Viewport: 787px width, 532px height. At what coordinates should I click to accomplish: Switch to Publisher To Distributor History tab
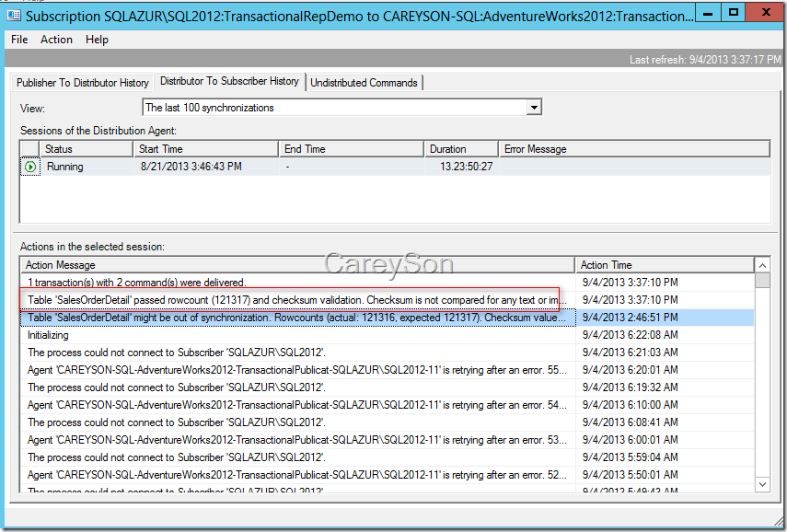pos(82,83)
